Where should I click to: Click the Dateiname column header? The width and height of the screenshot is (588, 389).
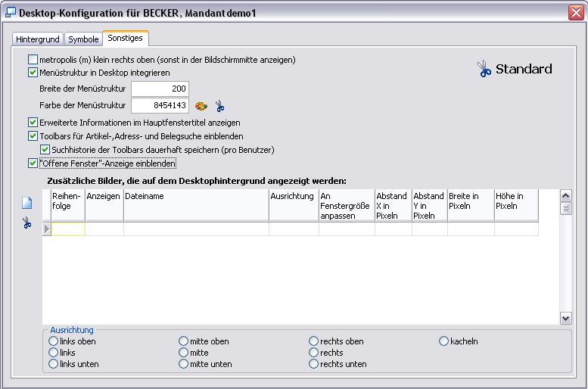(x=195, y=197)
